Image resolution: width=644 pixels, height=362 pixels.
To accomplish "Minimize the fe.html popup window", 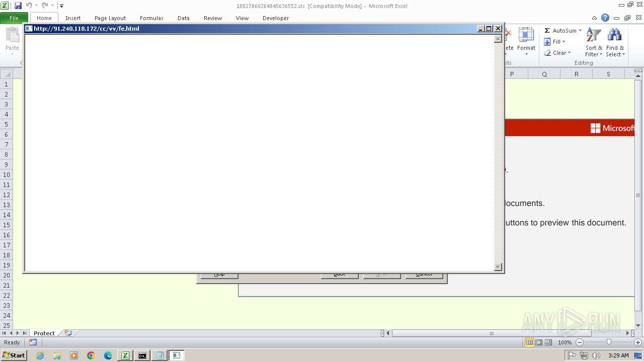I will [481, 29].
